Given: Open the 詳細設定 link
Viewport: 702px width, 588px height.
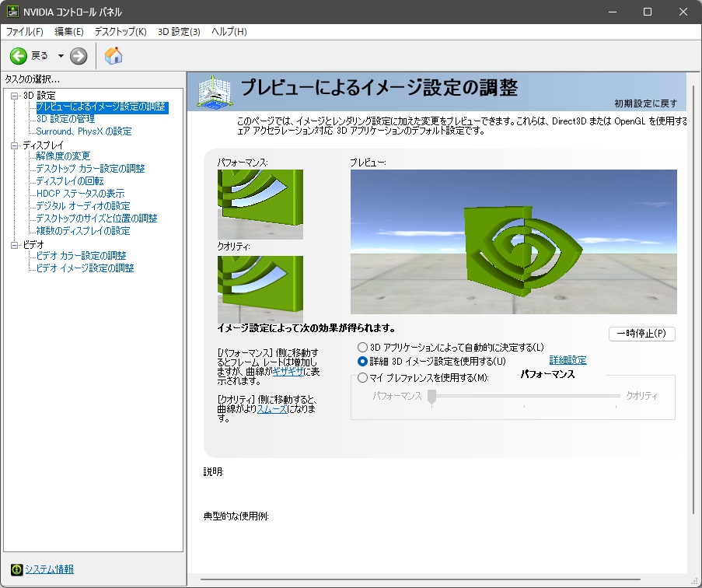Looking at the screenshot, I should 568,360.
